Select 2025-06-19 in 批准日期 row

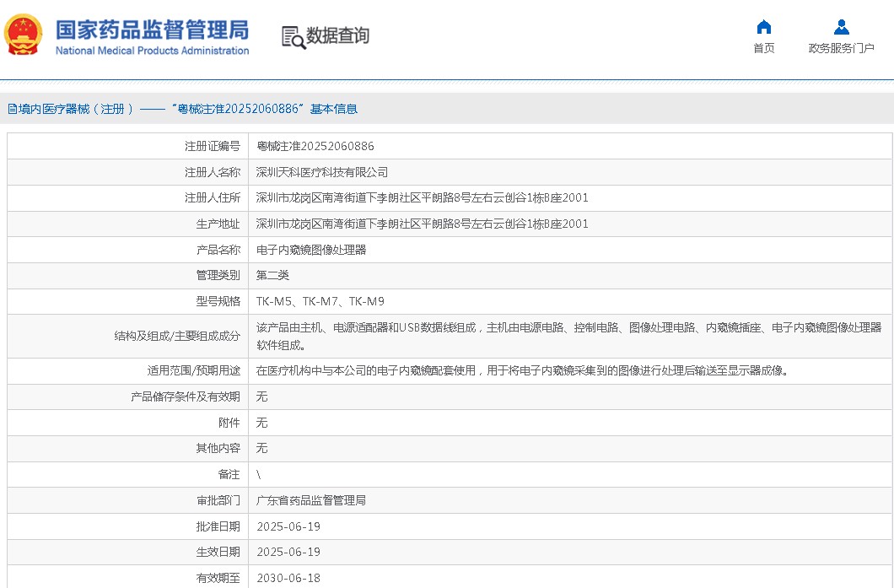[288, 526]
